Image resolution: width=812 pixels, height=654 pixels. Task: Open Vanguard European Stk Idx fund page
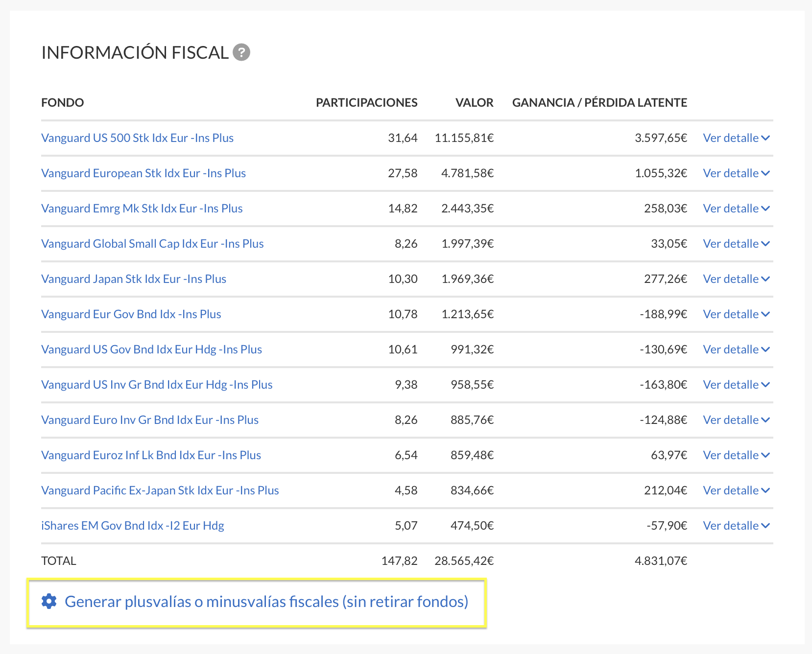[x=143, y=173]
